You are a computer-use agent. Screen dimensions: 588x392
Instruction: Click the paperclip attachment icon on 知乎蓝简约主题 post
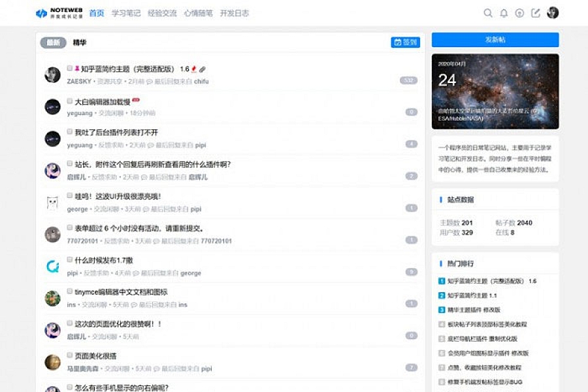click(203, 69)
